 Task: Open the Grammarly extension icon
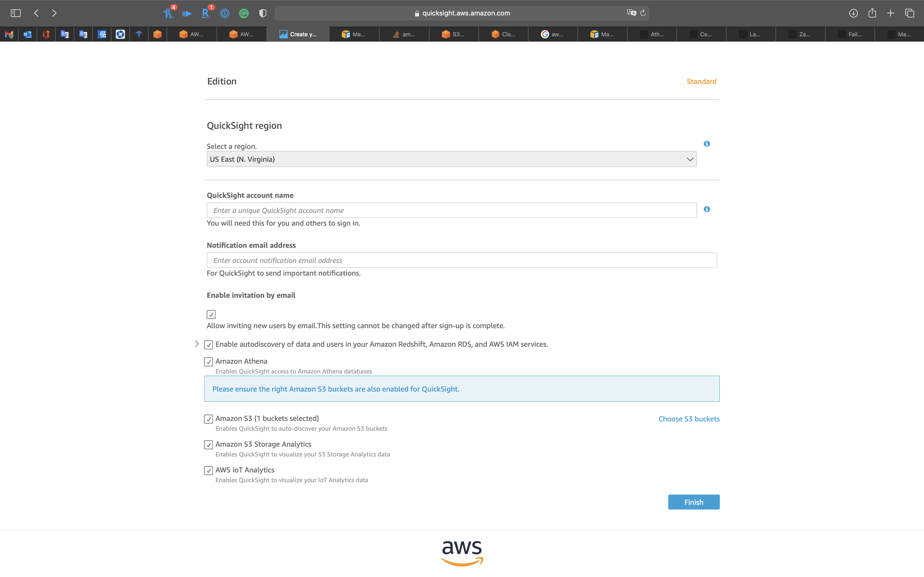[244, 13]
